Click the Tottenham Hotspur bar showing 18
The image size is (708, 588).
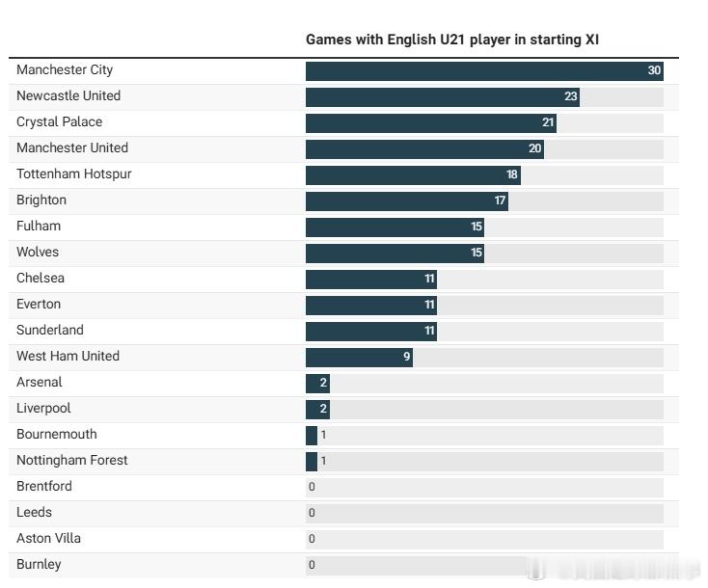click(413, 175)
